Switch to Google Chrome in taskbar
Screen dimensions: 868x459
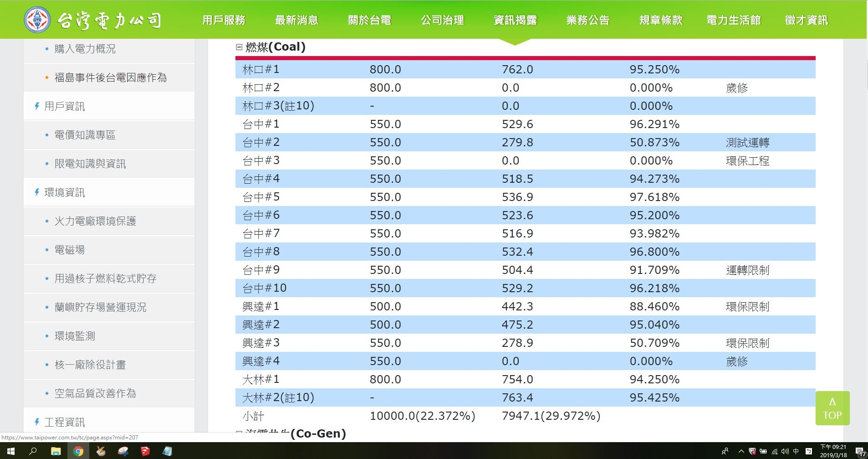[x=78, y=451]
